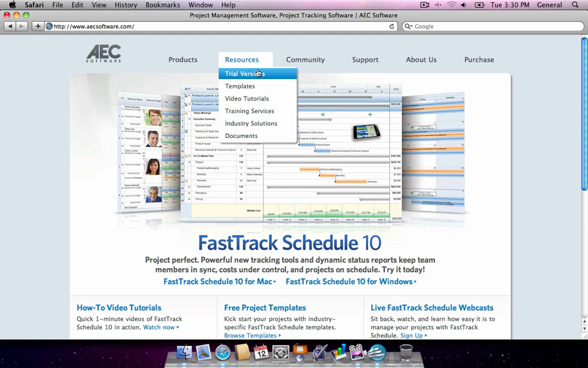Viewport: 588px width, 368px height.
Task: Open the Community navigation menu
Action: pyautogui.click(x=305, y=59)
